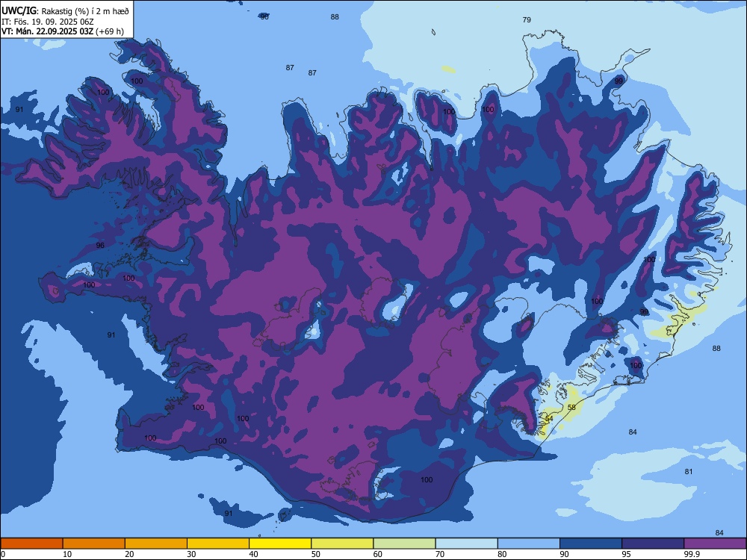Image resolution: width=747 pixels, height=560 pixels.
Task: Click the legend tick label '40'
Action: pos(253,554)
